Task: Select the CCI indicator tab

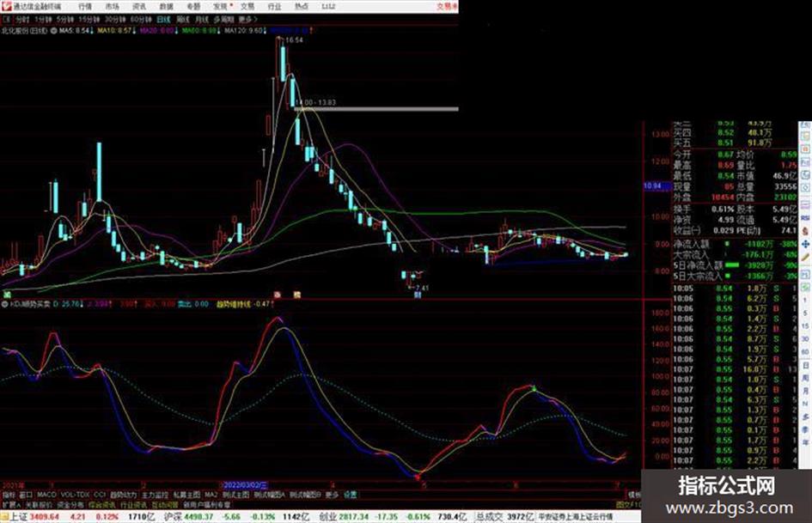Action: click(x=100, y=495)
